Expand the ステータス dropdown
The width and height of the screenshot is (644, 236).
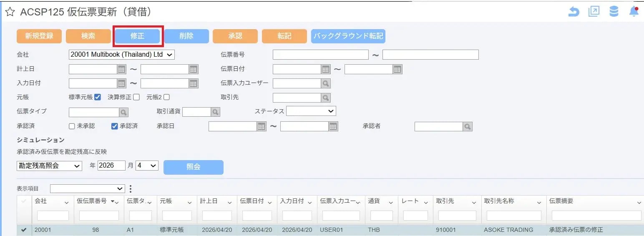[x=311, y=111]
